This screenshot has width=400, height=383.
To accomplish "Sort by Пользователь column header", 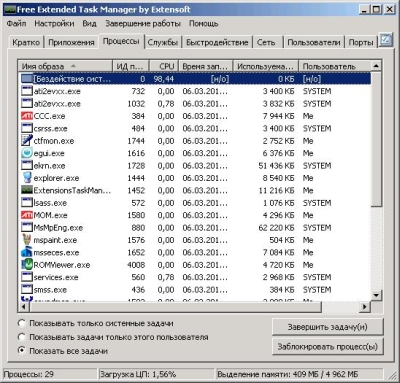I will click(x=335, y=66).
